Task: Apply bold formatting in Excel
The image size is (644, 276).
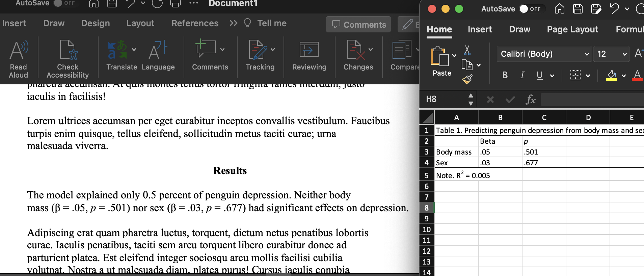Action: 505,75
